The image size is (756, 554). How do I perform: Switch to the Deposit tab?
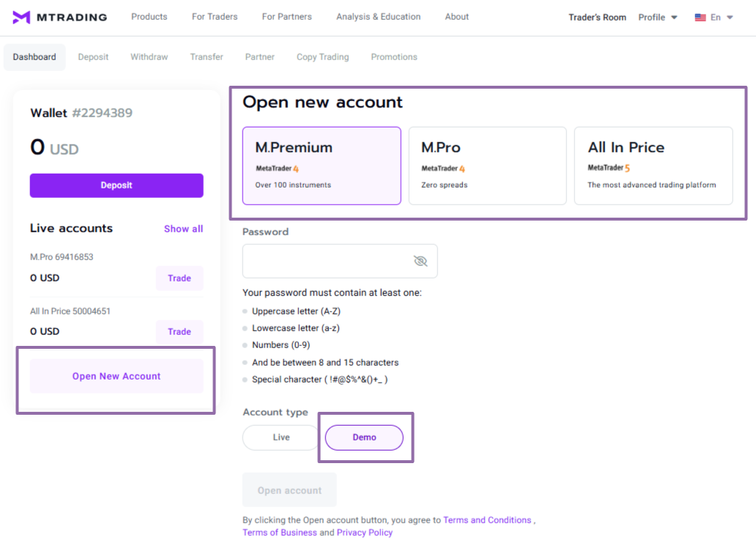(93, 57)
